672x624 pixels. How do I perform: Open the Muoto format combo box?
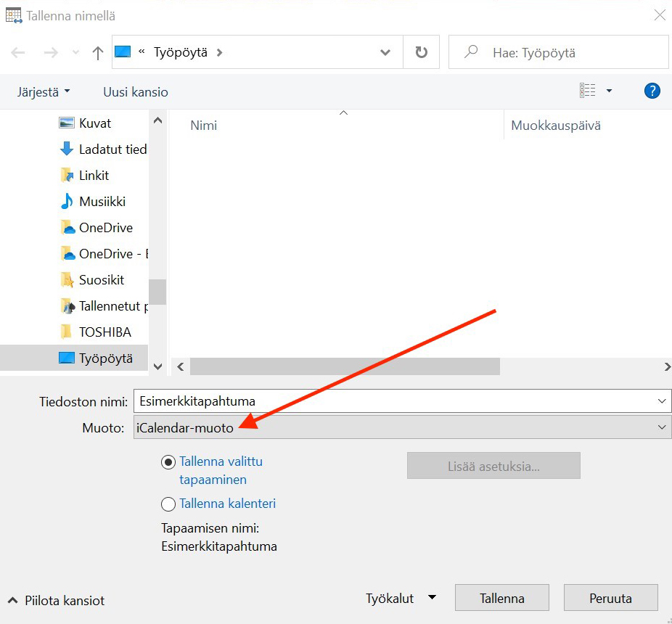402,427
